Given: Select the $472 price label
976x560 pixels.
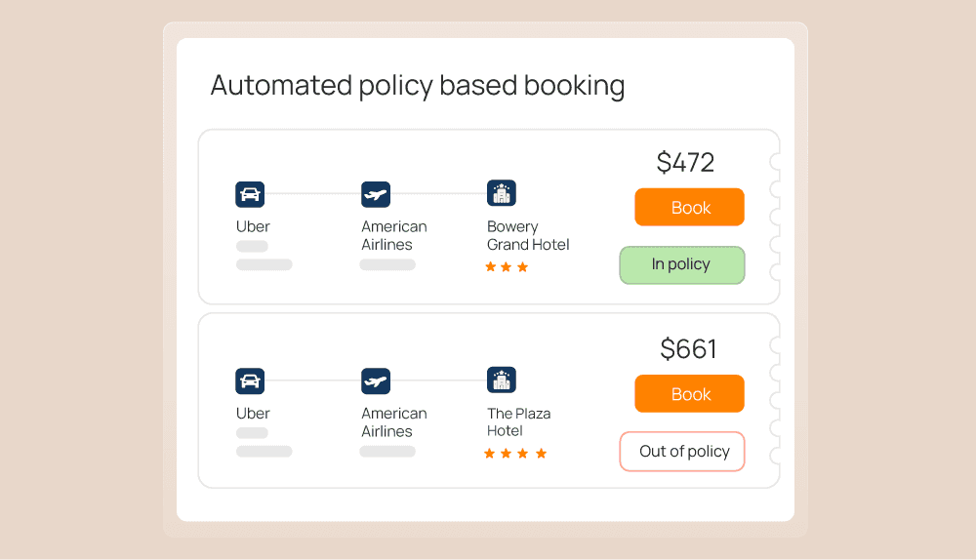Looking at the screenshot, I should coord(685,162).
